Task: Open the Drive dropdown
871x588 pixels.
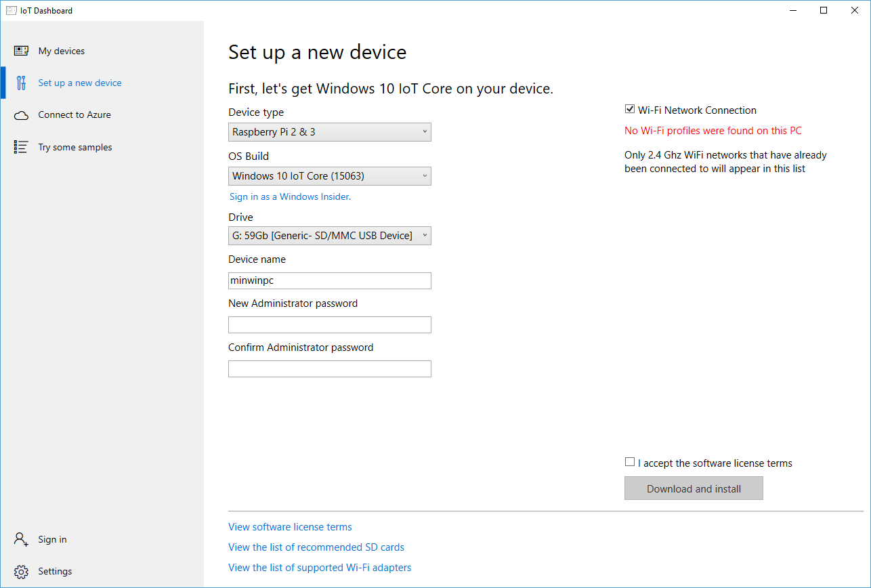Action: click(330, 236)
